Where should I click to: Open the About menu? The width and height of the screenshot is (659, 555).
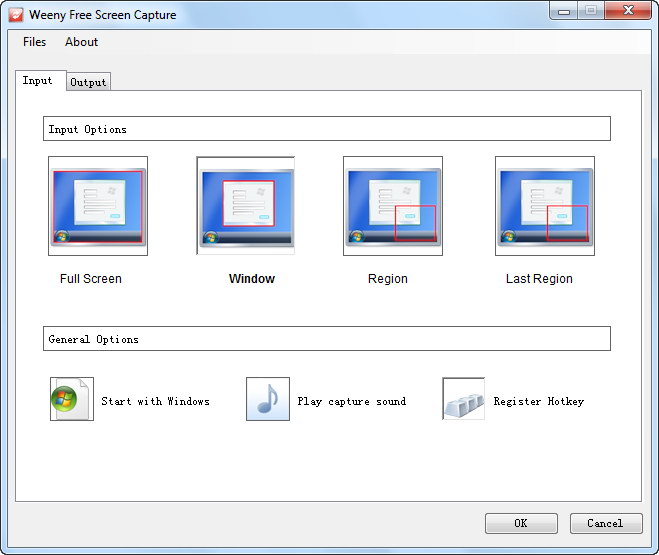click(81, 42)
